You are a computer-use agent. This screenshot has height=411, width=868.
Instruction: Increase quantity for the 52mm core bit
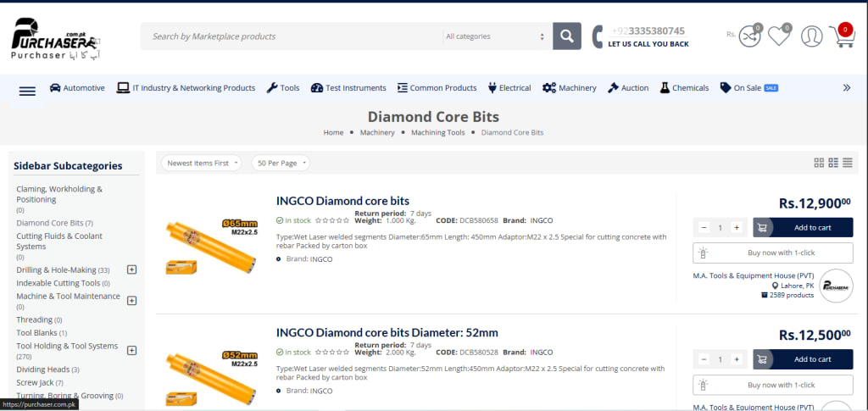coord(737,359)
